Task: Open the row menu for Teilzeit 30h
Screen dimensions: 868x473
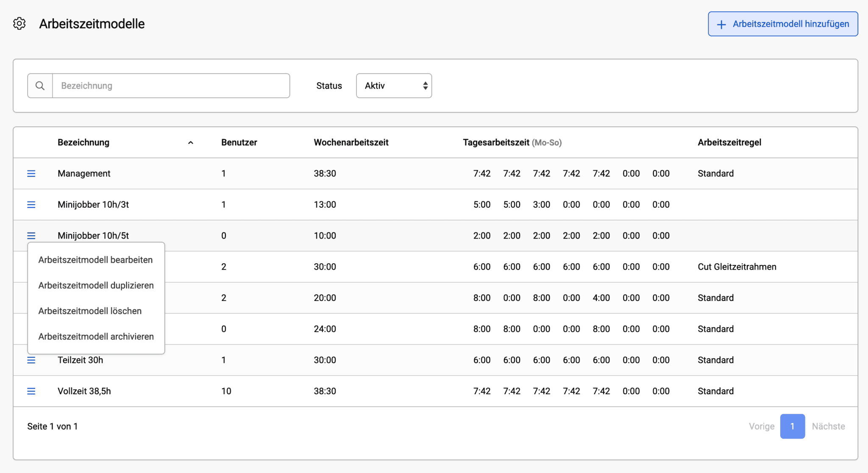Action: [x=31, y=360]
